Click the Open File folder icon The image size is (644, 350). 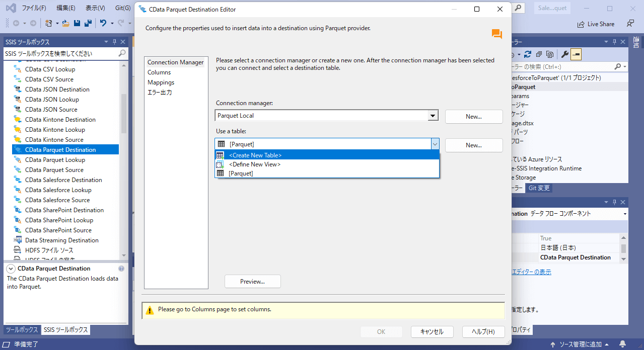tap(66, 23)
